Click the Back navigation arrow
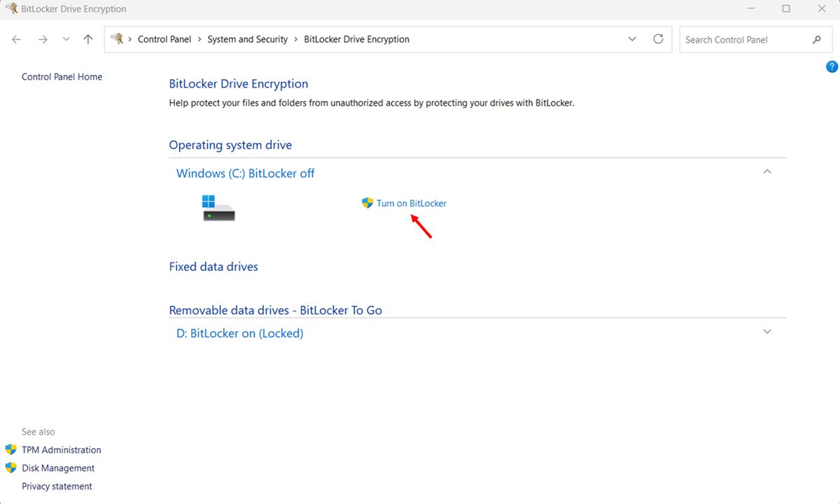Viewport: 840px width, 504px height. click(x=17, y=39)
